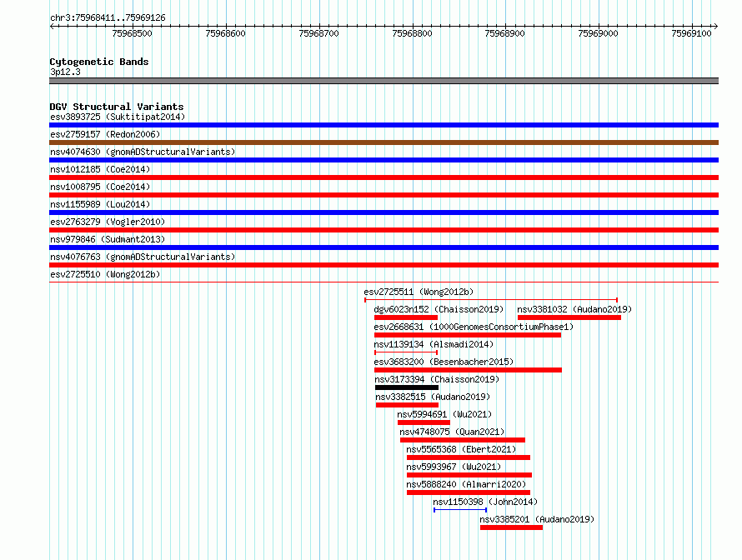Click the thin red esv2725510 line
742x560 pixels.
(384, 282)
